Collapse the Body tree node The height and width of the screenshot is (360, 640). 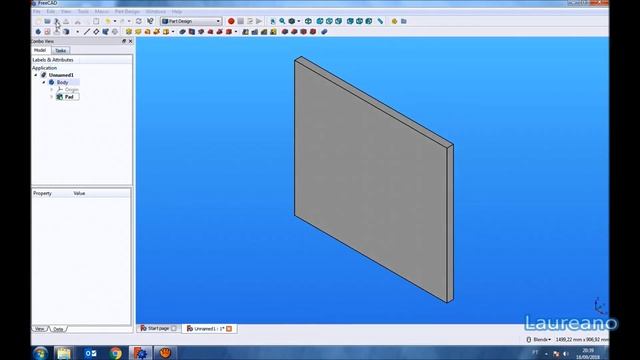(44, 82)
